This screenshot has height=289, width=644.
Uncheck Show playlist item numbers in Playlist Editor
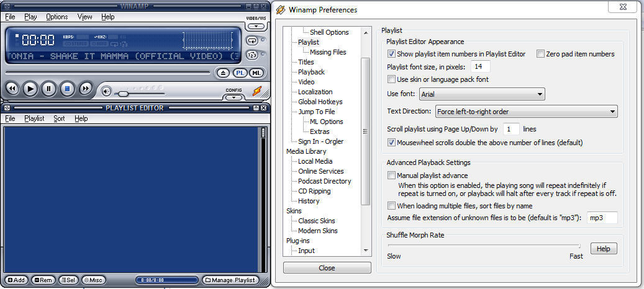pyautogui.click(x=391, y=54)
